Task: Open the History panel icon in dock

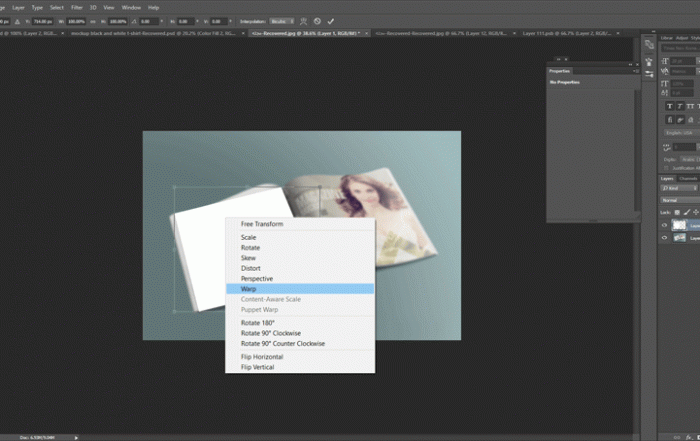Action: click(649, 45)
